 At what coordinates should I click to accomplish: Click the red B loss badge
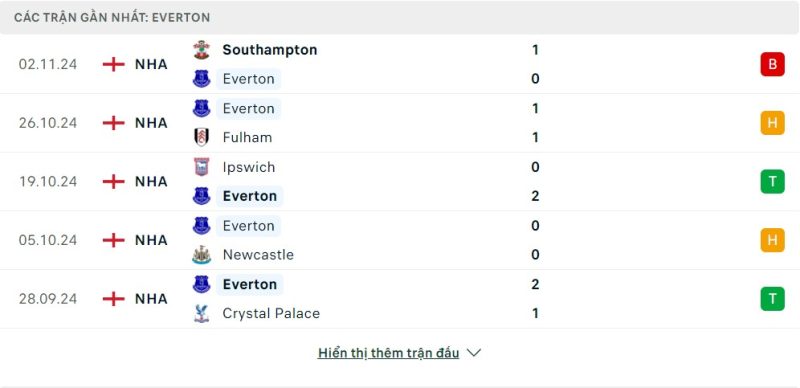click(x=772, y=64)
